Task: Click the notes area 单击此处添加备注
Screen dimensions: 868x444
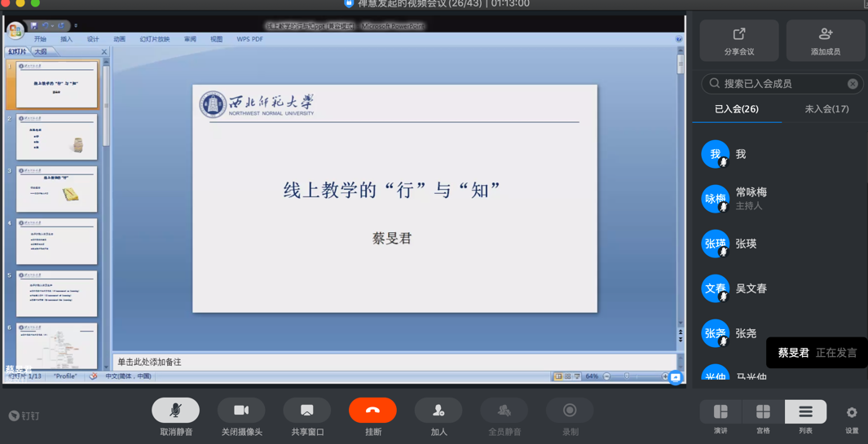Action: 394,362
